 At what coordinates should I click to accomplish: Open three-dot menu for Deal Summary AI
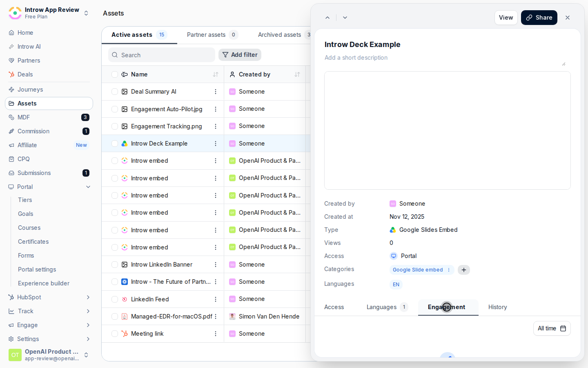pos(216,92)
